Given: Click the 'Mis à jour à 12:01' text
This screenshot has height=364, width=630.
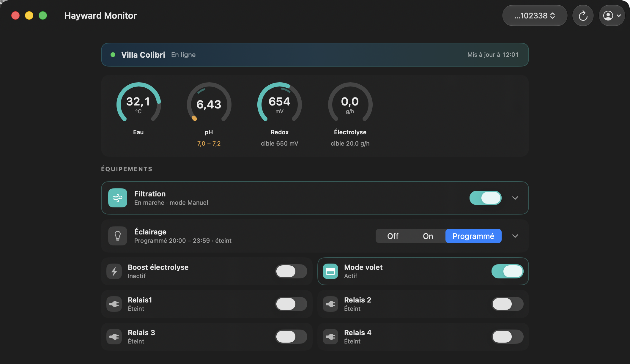Looking at the screenshot, I should coord(493,55).
